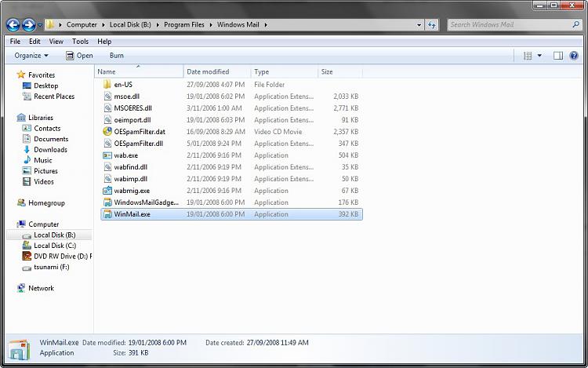The image size is (588, 368).
Task: Sort by the Type column header
Action: tap(285, 71)
